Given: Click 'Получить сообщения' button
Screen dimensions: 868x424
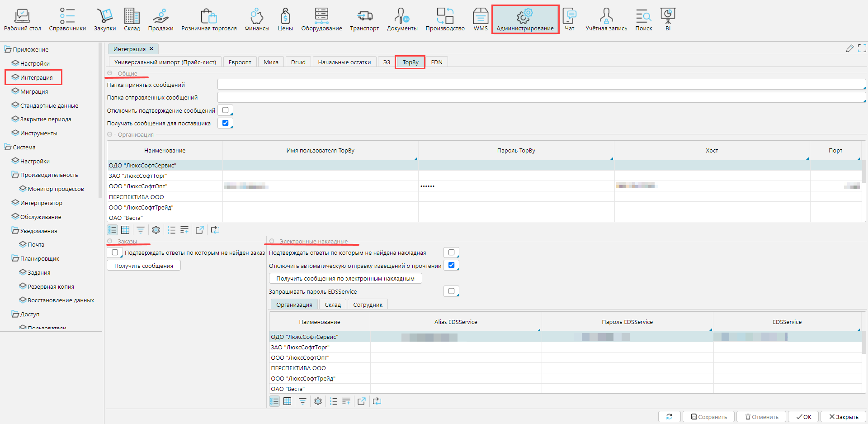Looking at the screenshot, I should click(x=144, y=266).
